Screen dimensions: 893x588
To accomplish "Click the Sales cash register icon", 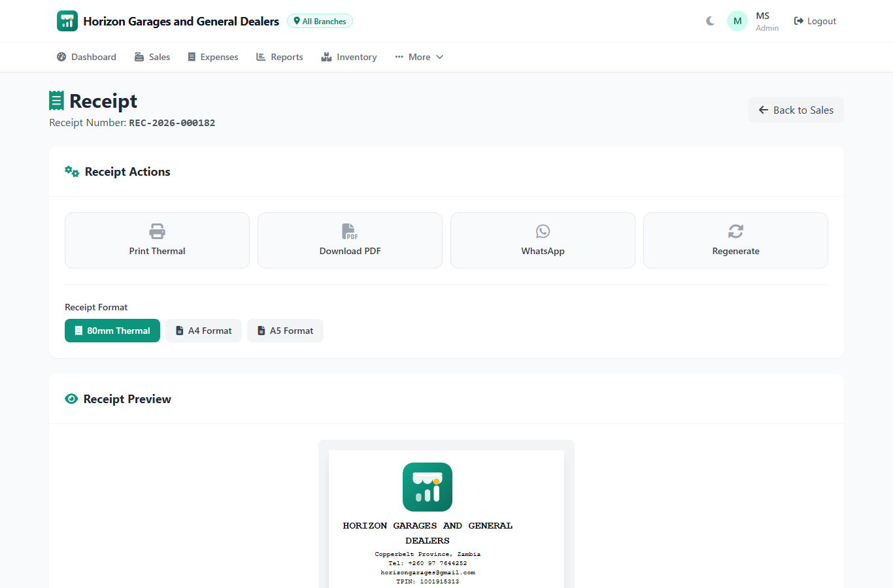I will pos(139,57).
